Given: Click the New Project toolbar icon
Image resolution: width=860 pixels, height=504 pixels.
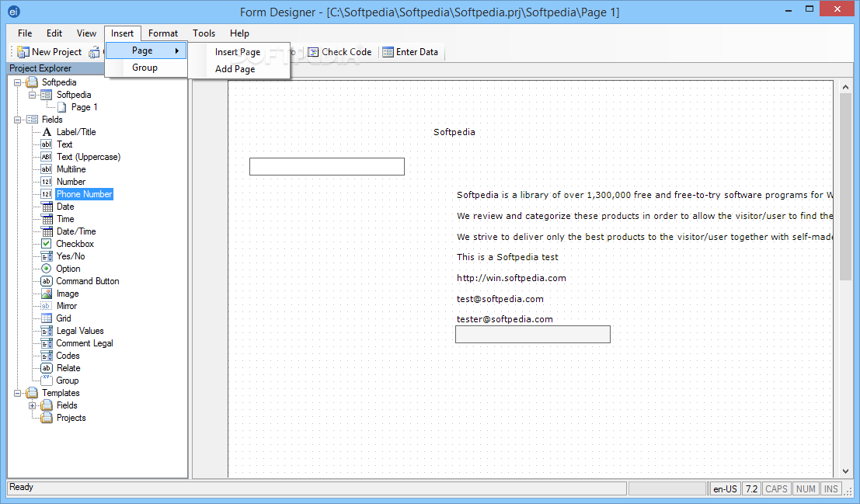Looking at the screenshot, I should [x=23, y=52].
